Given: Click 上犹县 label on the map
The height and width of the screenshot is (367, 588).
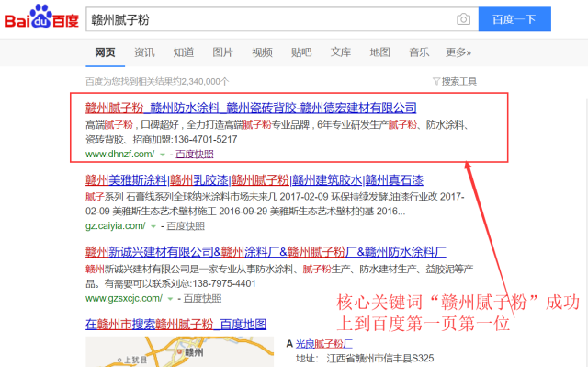Looking at the screenshot, I should (x=135, y=361).
